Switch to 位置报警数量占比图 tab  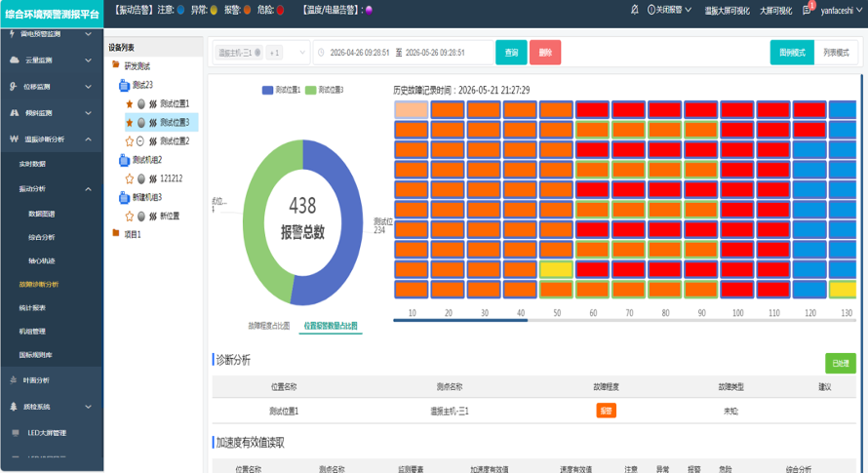(x=331, y=326)
